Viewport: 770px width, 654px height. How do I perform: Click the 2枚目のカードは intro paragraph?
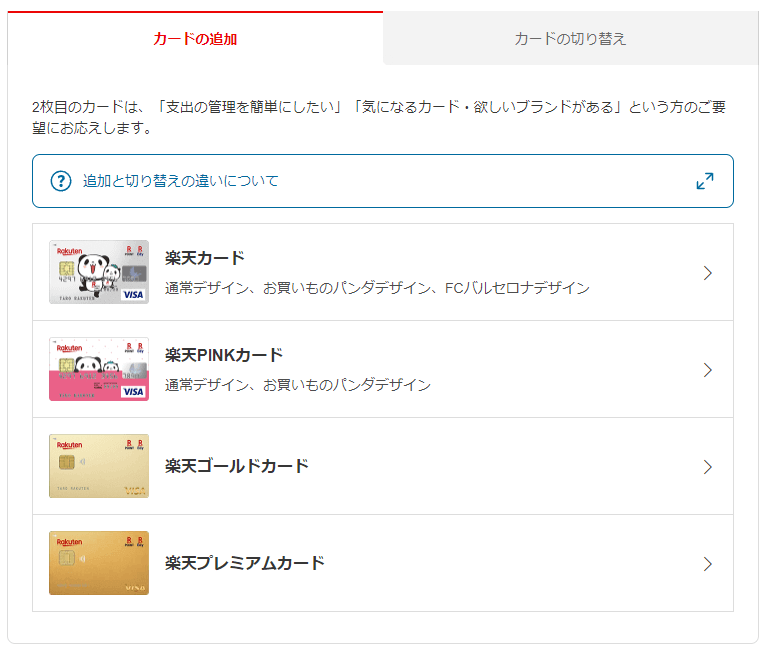(379, 117)
